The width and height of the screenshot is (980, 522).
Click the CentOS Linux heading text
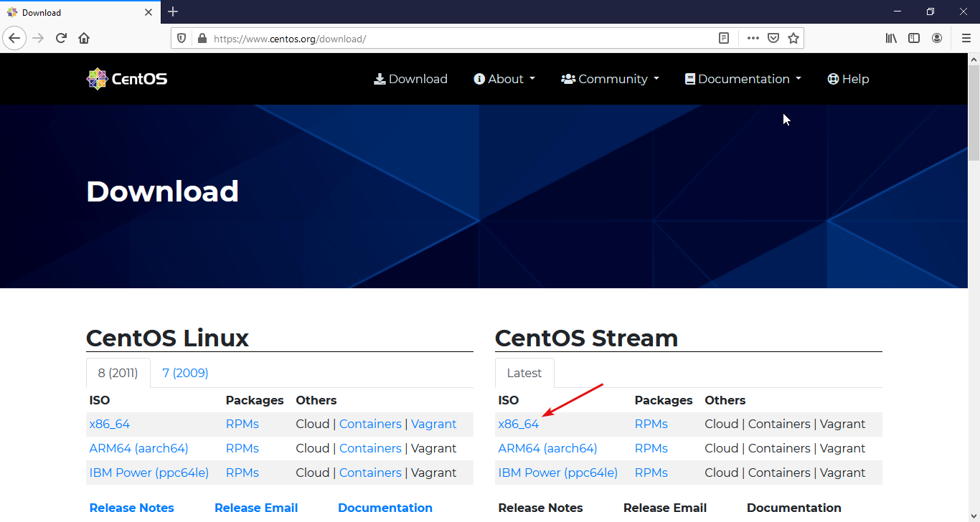coord(167,338)
